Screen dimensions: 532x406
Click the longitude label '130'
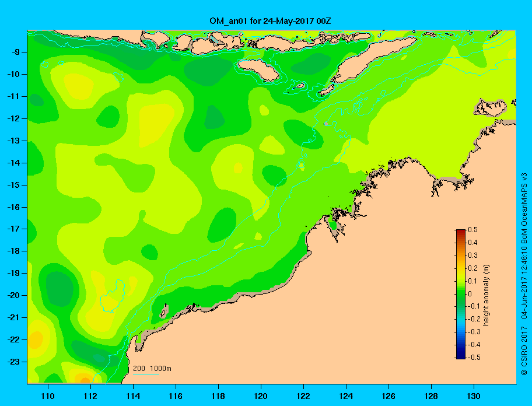click(x=474, y=396)
